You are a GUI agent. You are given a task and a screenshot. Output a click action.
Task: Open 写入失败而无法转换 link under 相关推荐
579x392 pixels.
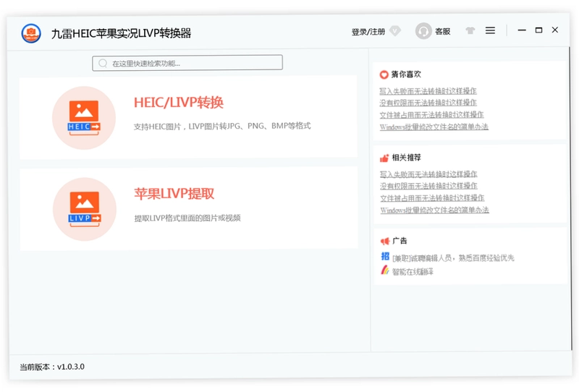tap(428, 174)
